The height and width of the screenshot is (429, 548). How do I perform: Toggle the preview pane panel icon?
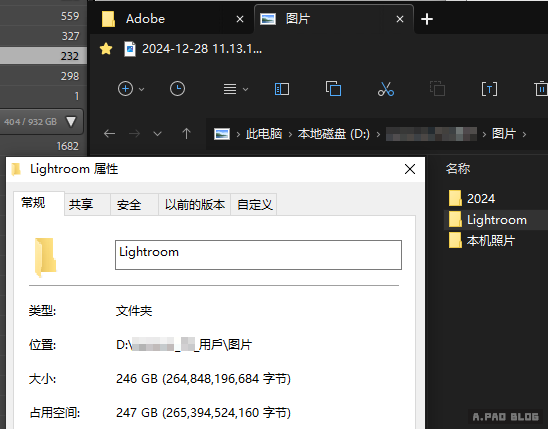282,89
